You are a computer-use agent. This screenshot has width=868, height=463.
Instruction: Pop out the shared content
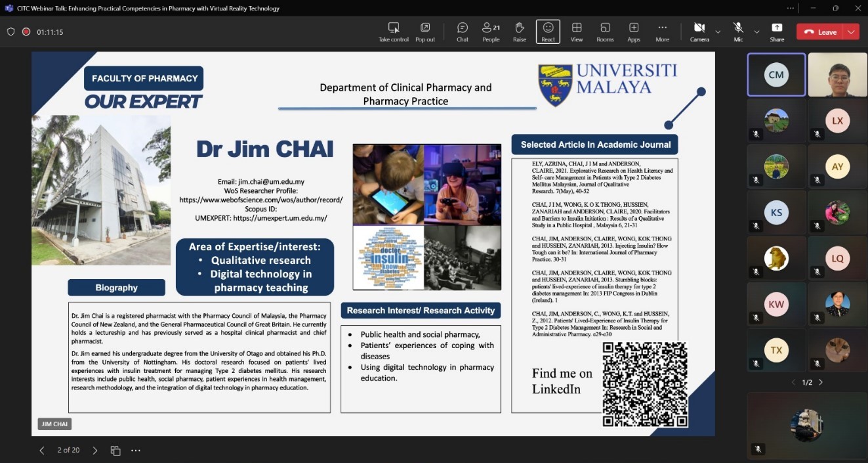click(x=425, y=32)
